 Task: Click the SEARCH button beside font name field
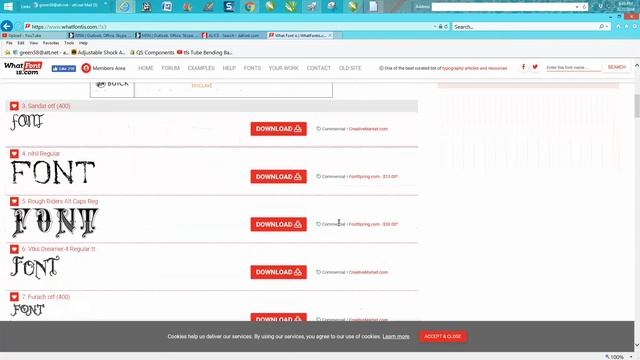(x=616, y=67)
